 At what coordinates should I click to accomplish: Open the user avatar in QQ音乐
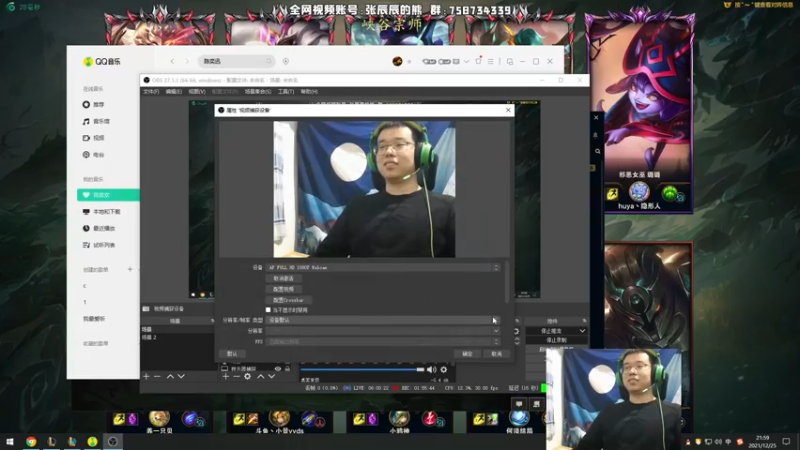[397, 61]
